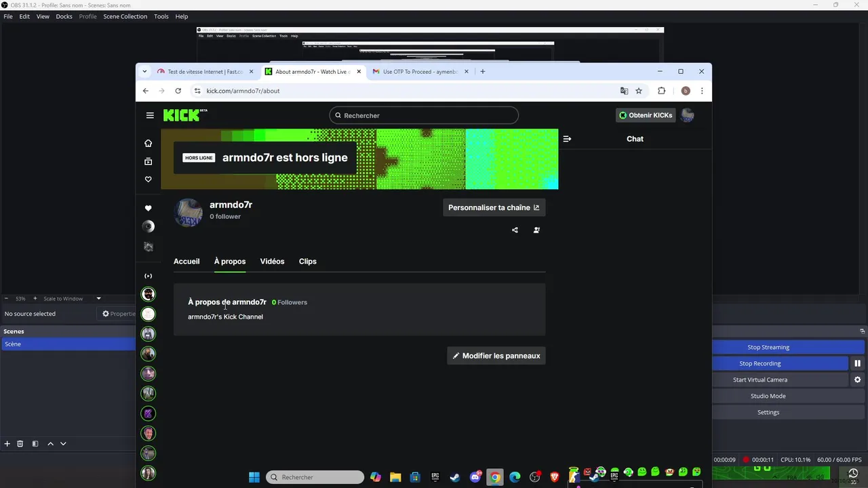Switch to Use OTP To Proceed Gmail tab
The image size is (868, 488).
(419, 71)
